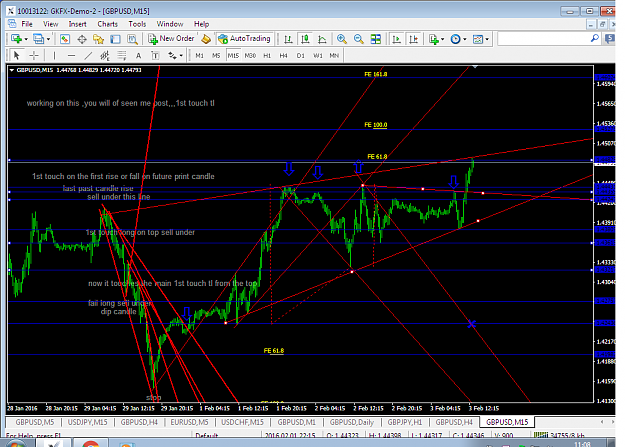This screenshot has height=447, width=625.
Task: Zoom out of the chart
Action: click(358, 39)
